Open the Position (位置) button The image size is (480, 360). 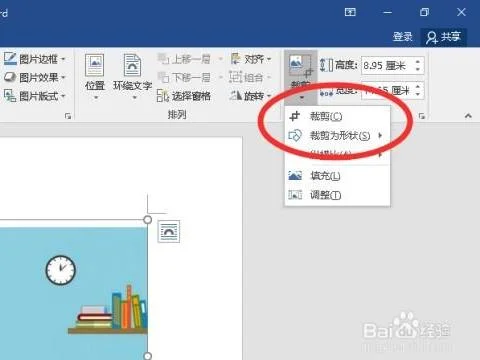coord(95,77)
